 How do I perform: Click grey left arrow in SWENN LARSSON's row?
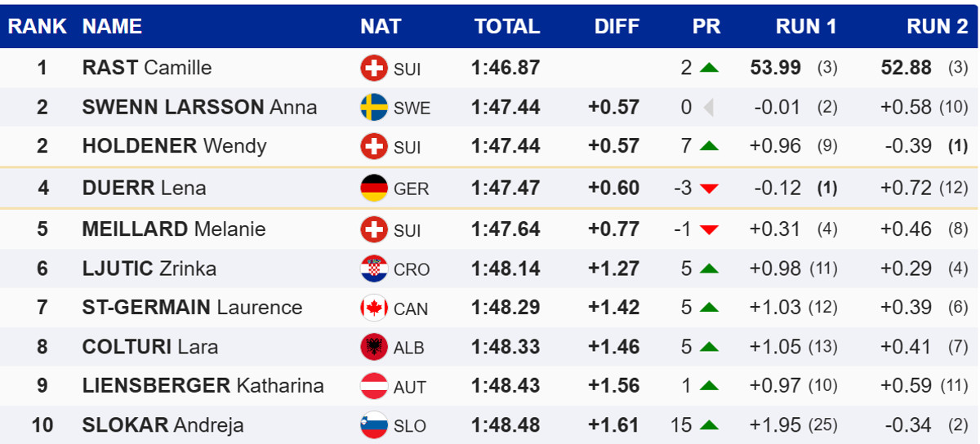click(708, 107)
